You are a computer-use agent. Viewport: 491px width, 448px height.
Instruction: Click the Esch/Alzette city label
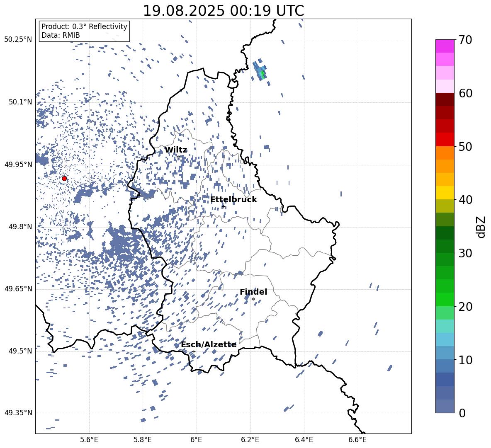[x=209, y=345]
